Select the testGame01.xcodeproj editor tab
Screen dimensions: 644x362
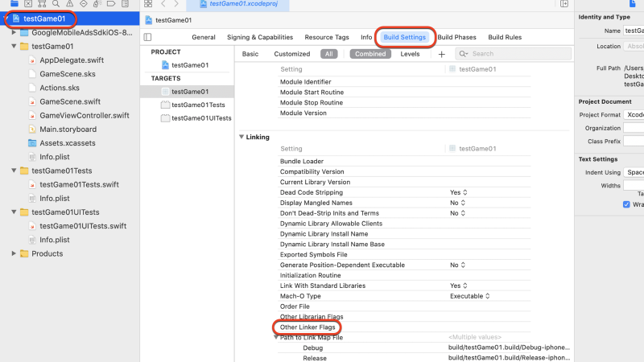(x=238, y=4)
